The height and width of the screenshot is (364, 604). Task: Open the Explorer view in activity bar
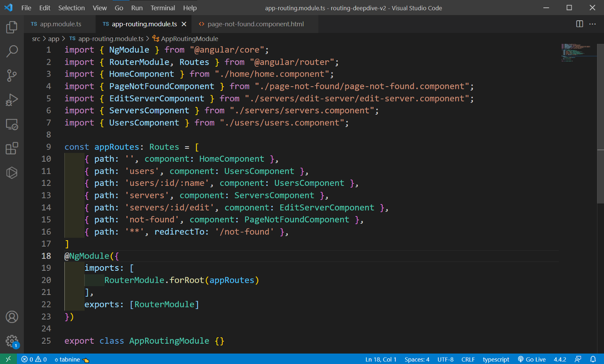pyautogui.click(x=12, y=28)
